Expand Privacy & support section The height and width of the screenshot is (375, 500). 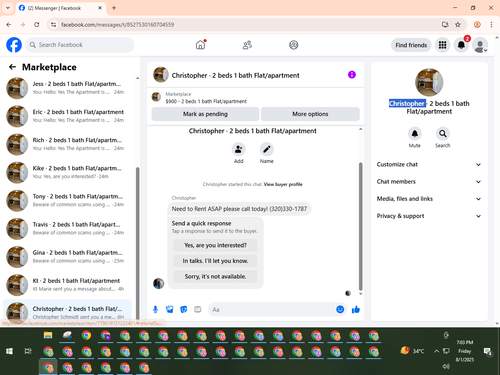pos(429,216)
